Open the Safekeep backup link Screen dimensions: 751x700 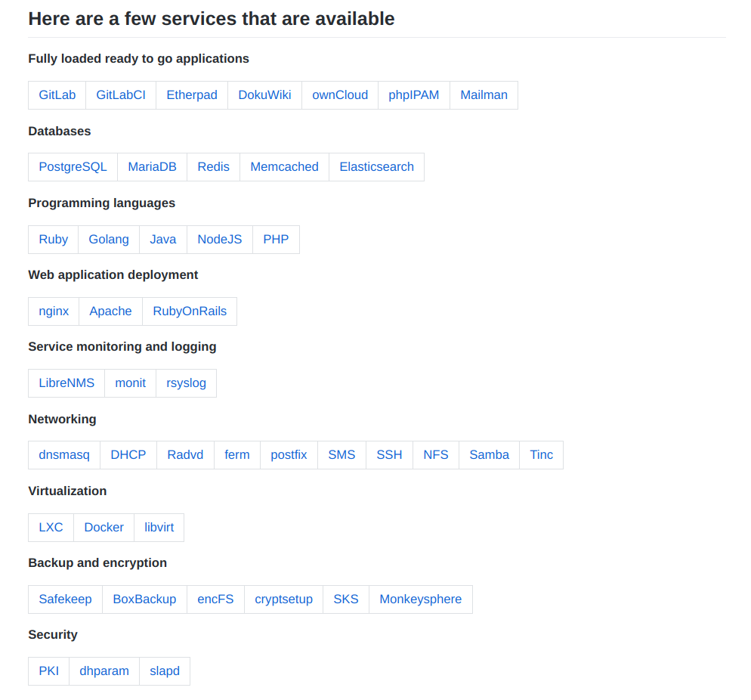(x=65, y=599)
